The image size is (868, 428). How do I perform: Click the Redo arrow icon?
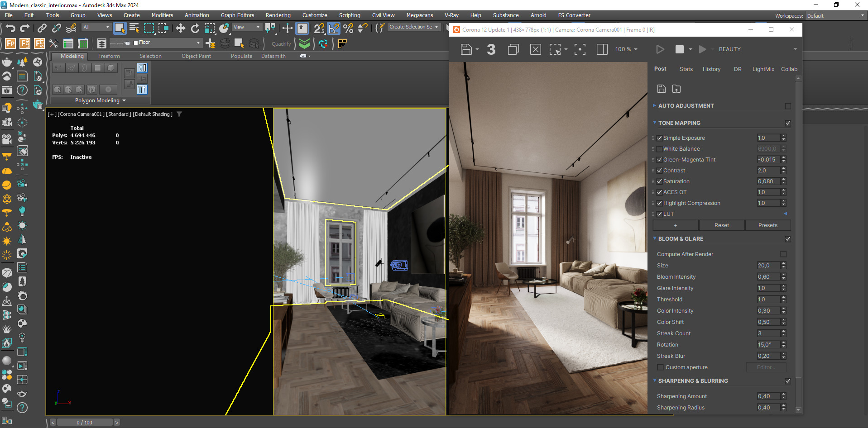click(x=25, y=29)
